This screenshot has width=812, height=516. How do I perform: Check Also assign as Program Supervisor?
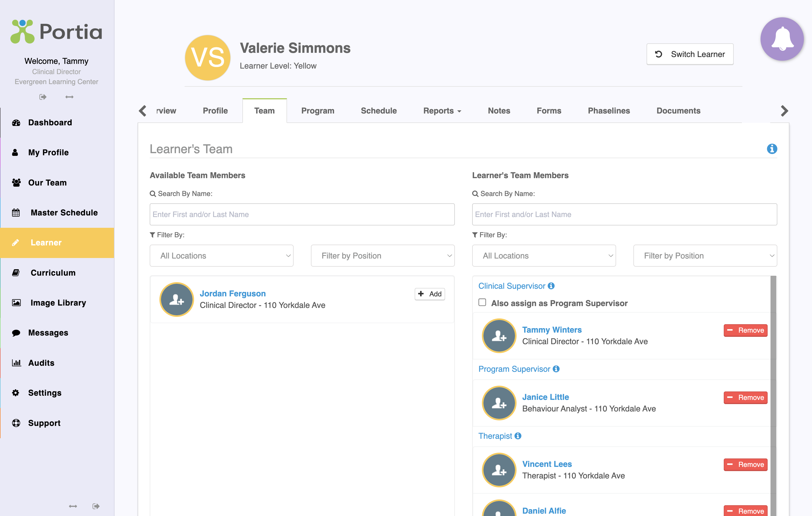tap(482, 302)
